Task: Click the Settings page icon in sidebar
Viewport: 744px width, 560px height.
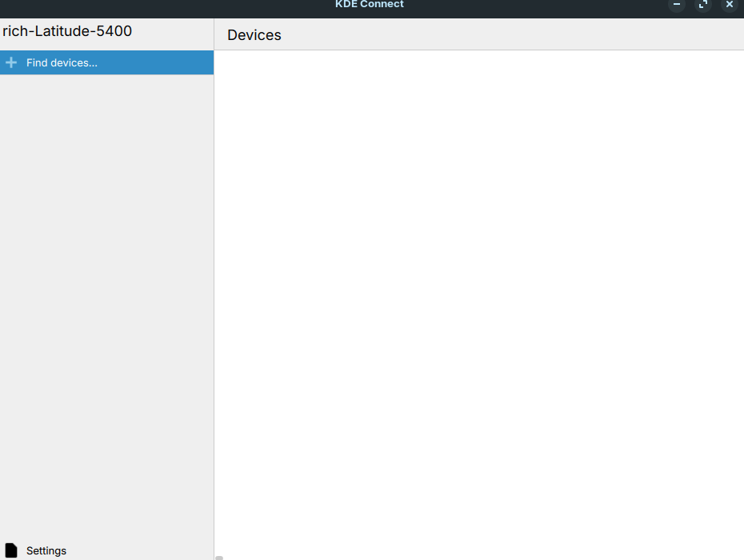Action: click(11, 550)
